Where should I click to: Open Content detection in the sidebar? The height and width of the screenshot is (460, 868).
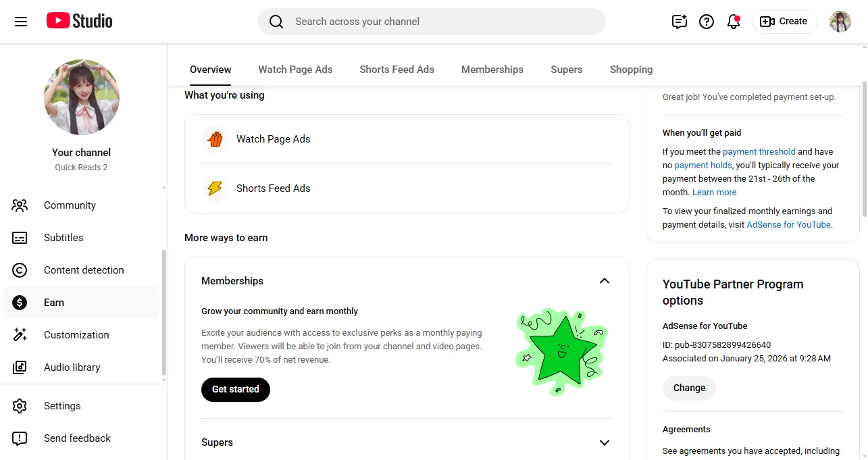click(82, 270)
